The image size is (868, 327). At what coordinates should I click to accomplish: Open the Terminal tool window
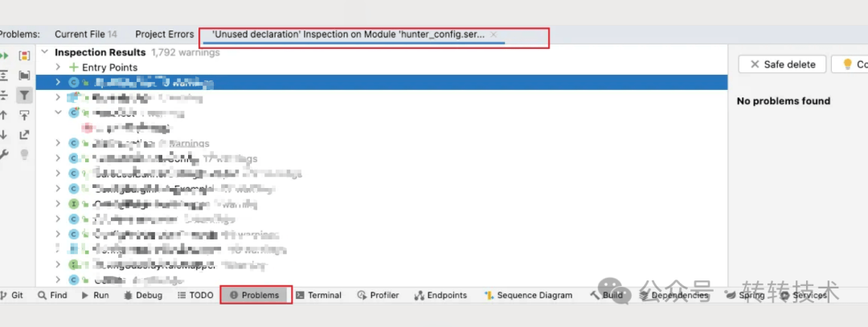click(319, 295)
